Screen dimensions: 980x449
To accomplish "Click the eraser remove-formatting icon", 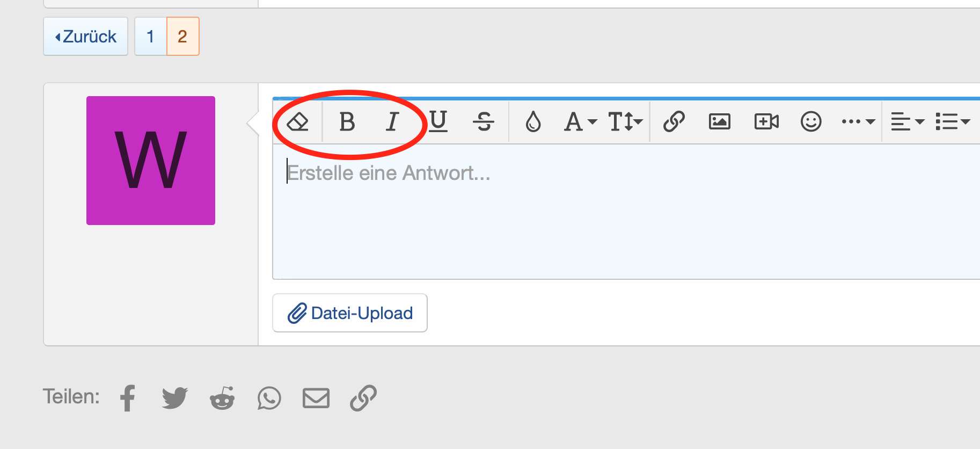I will point(297,122).
